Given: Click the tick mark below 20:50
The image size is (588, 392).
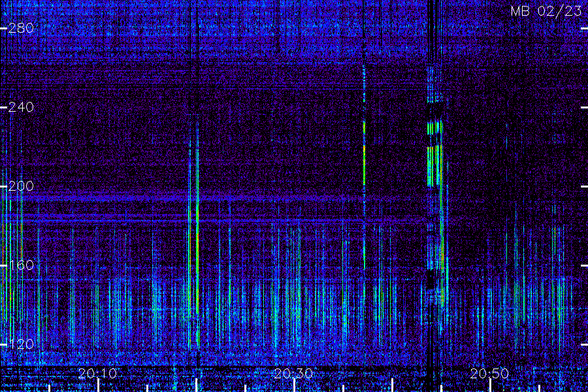Looking at the screenshot, I should 491,385.
